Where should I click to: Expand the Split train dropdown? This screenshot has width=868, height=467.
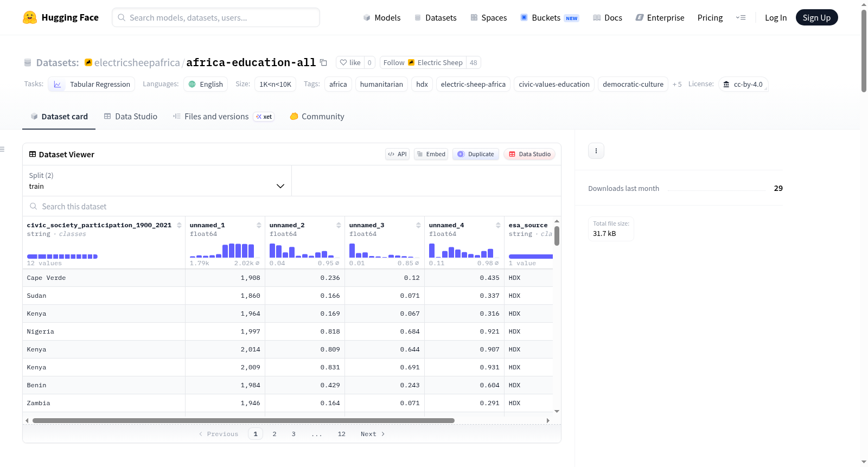pos(157,181)
